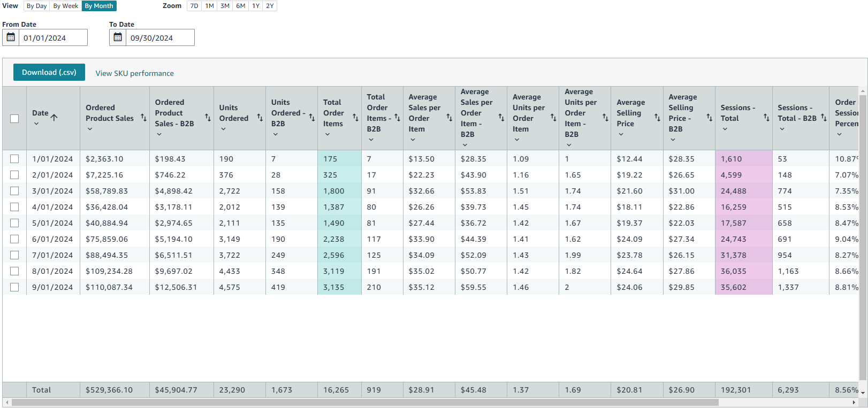Click the sort arrows for Average Selling Price
The height and width of the screenshot is (408, 868).
[x=657, y=118]
